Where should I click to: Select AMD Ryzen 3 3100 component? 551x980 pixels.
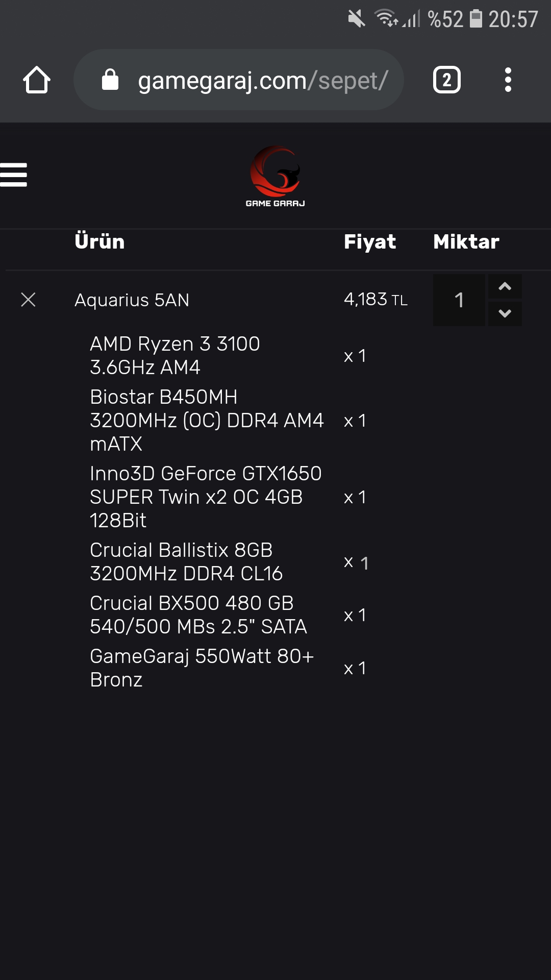coord(175,356)
